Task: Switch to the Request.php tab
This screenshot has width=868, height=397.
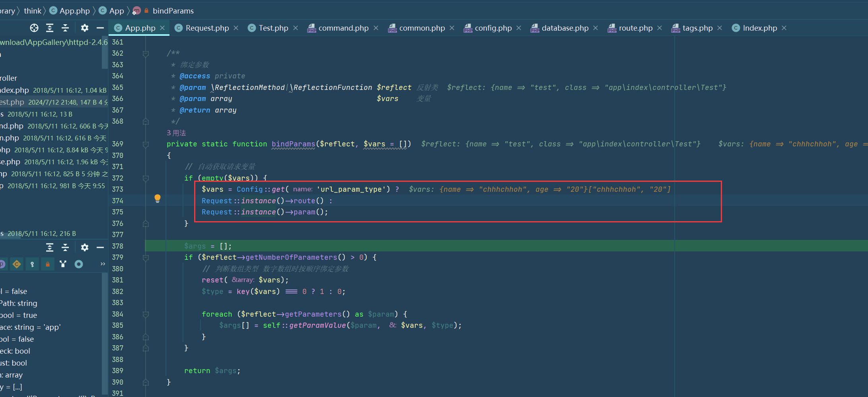Action: [x=207, y=28]
